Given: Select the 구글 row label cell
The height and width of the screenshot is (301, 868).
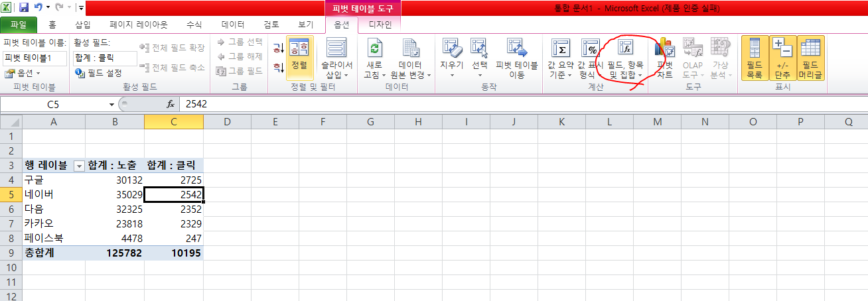Looking at the screenshot, I should tap(54, 180).
